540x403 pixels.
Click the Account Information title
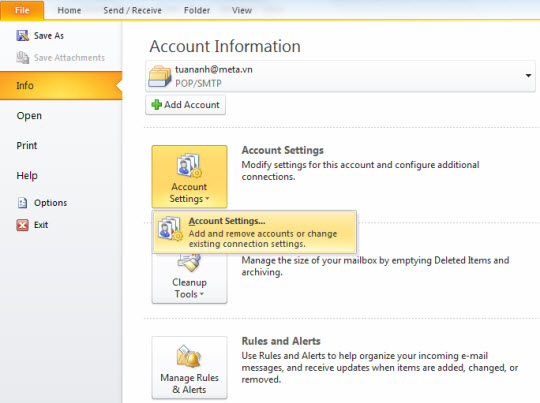(x=225, y=46)
